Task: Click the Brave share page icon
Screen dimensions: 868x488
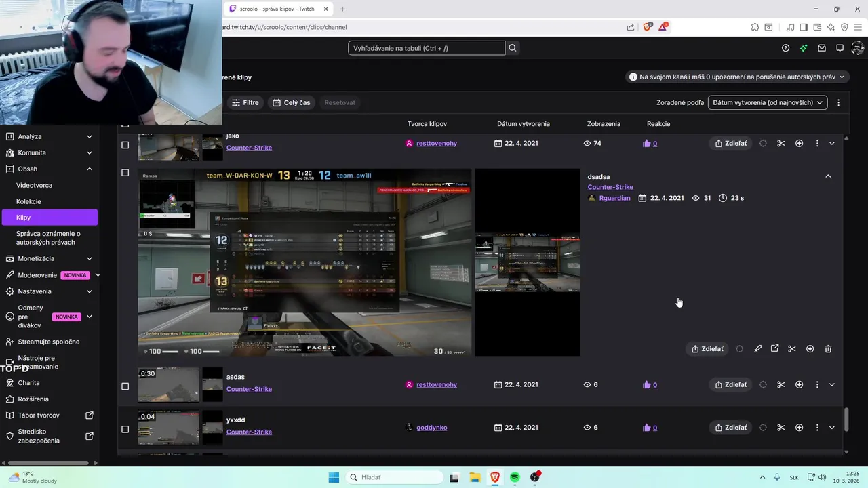Action: (x=631, y=27)
